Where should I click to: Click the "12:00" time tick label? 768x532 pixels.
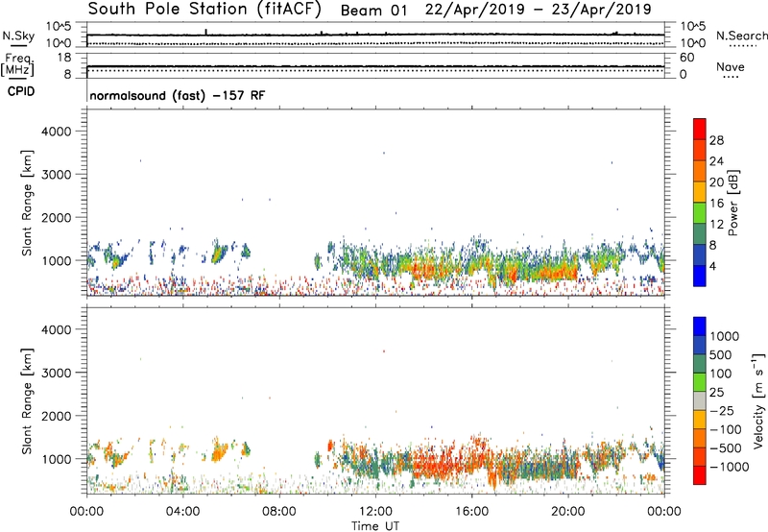[x=375, y=512]
